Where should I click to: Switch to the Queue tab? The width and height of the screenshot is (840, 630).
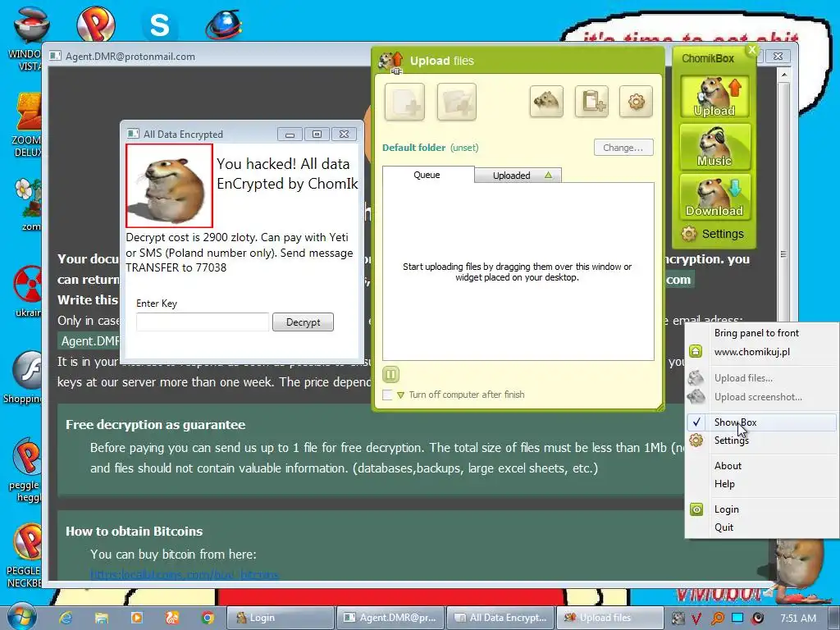pyautogui.click(x=427, y=175)
